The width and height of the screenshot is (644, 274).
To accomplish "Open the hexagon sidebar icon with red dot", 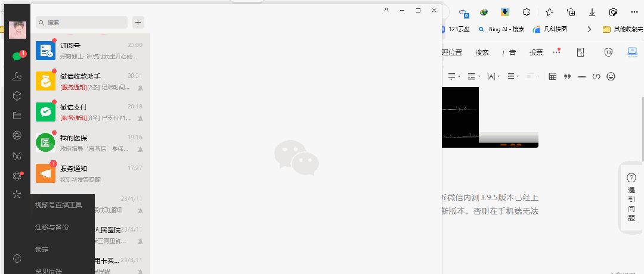I will pos(17,176).
